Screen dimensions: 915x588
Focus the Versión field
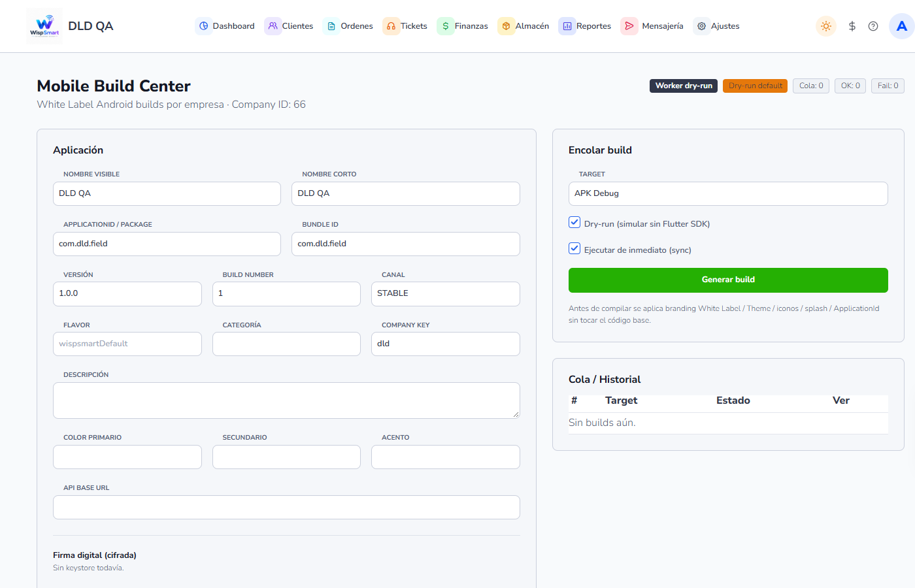point(127,293)
